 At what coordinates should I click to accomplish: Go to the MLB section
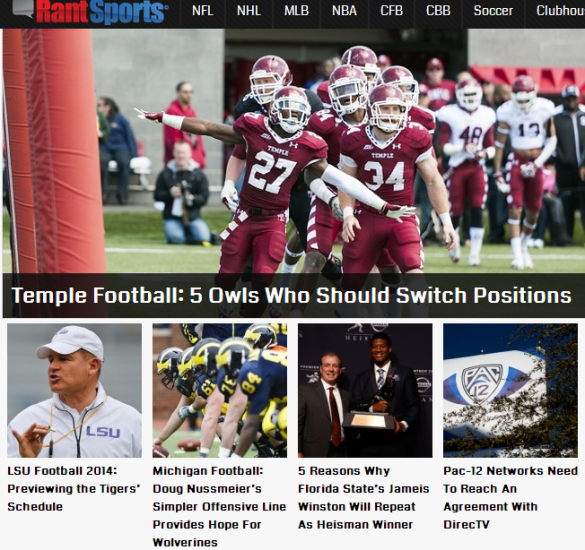click(x=296, y=11)
